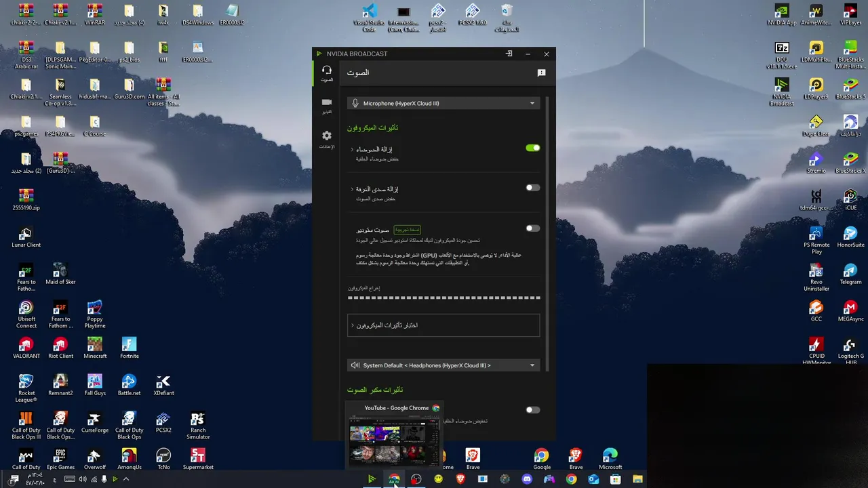Click the beta badge next to studio voice
The height and width of the screenshot is (488, 868).
coord(408,230)
